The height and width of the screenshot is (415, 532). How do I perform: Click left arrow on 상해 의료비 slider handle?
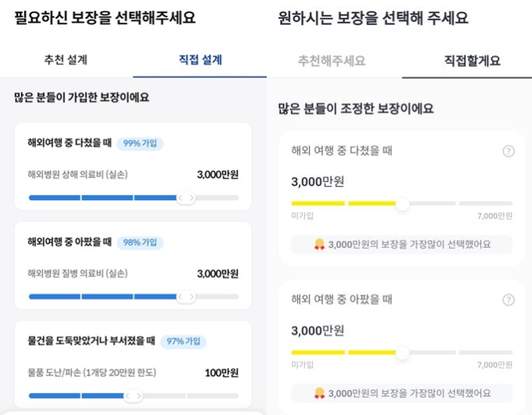click(181, 198)
